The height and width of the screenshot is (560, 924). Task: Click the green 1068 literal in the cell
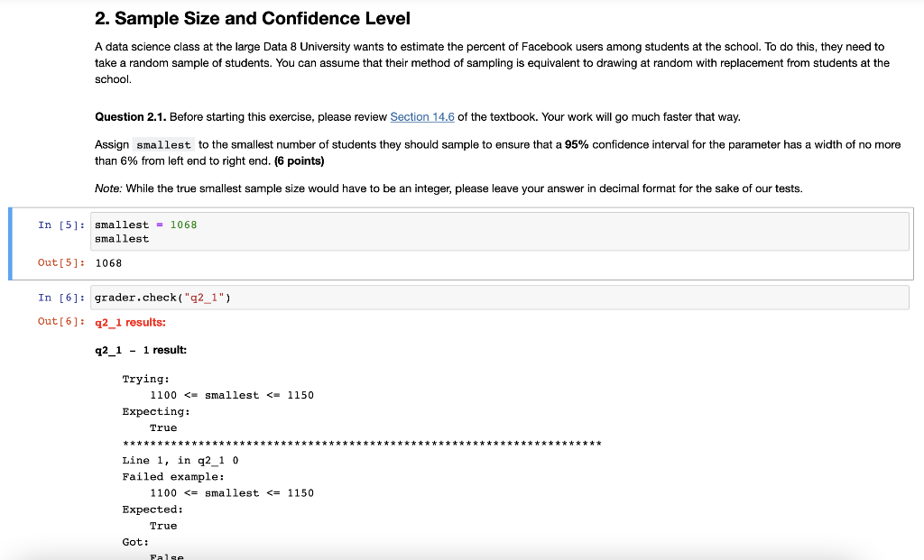pos(183,225)
